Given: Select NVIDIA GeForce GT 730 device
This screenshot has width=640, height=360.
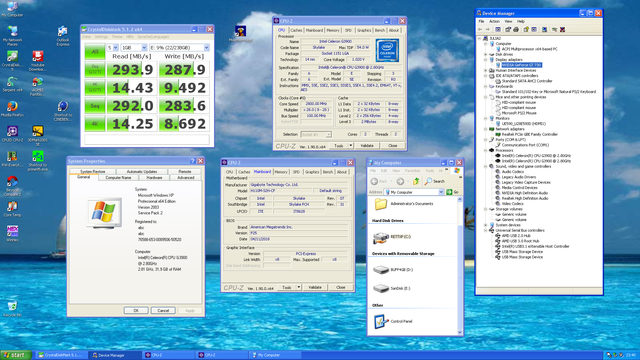Looking at the screenshot, I should click(522, 65).
